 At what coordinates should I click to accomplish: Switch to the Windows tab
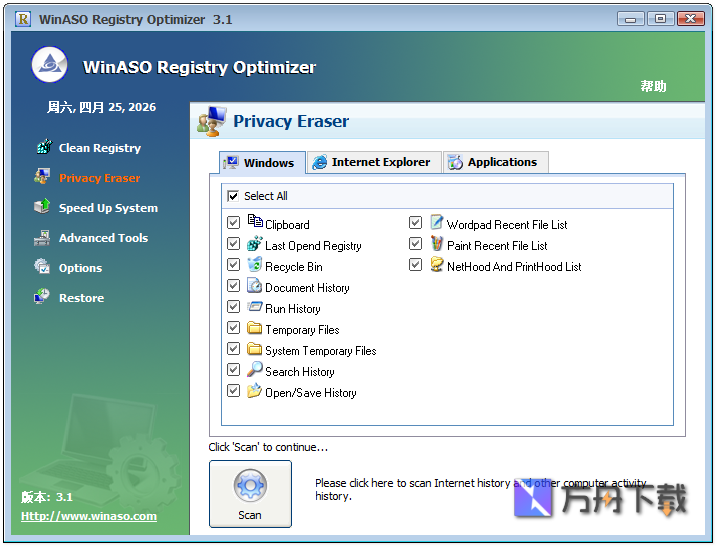coord(262,162)
